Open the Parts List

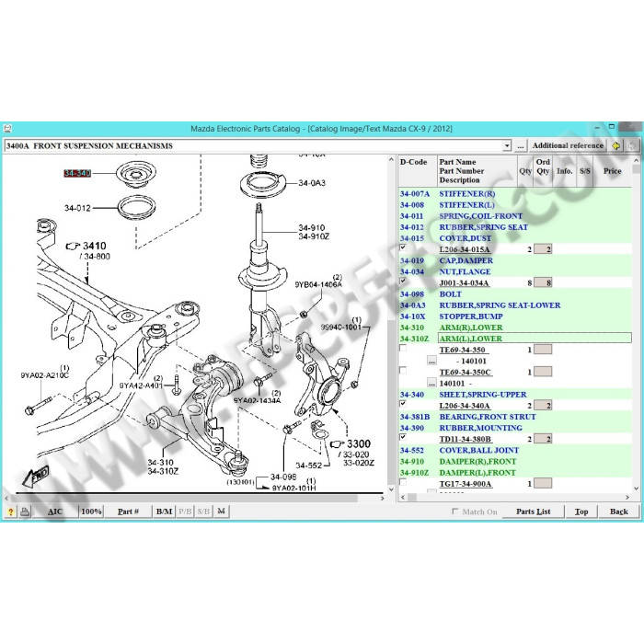pyautogui.click(x=533, y=512)
